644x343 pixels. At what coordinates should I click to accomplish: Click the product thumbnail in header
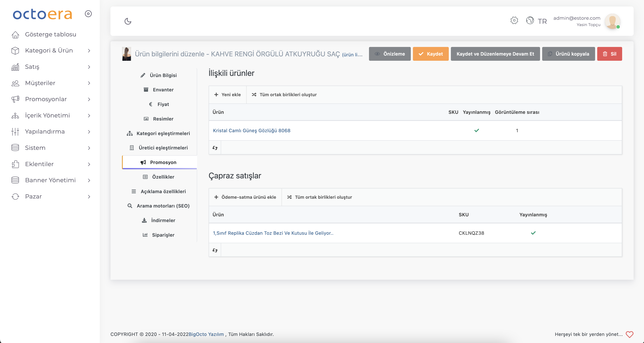pos(127,54)
